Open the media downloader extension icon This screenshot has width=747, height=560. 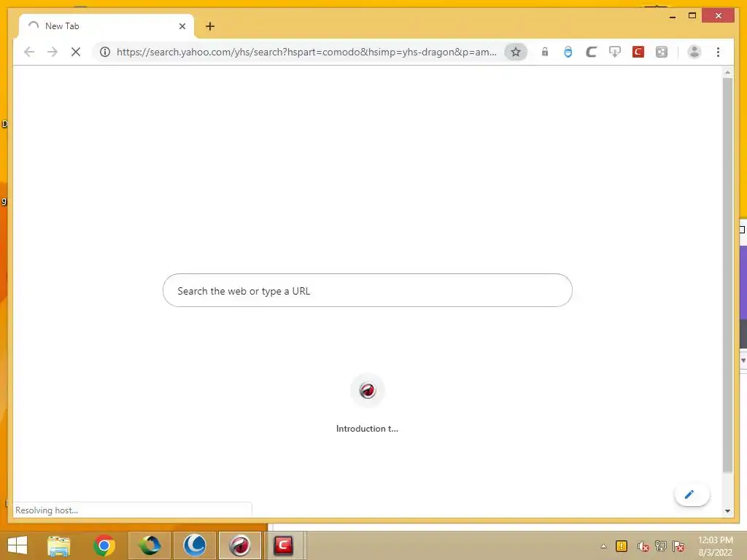614,52
